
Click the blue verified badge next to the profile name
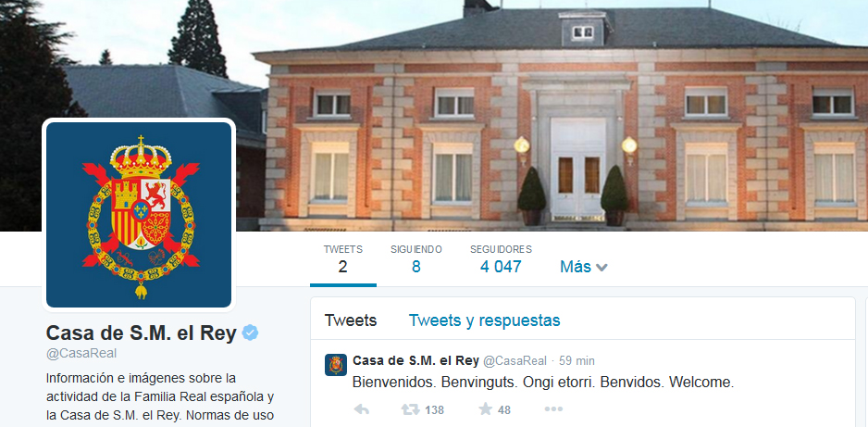coord(250,333)
